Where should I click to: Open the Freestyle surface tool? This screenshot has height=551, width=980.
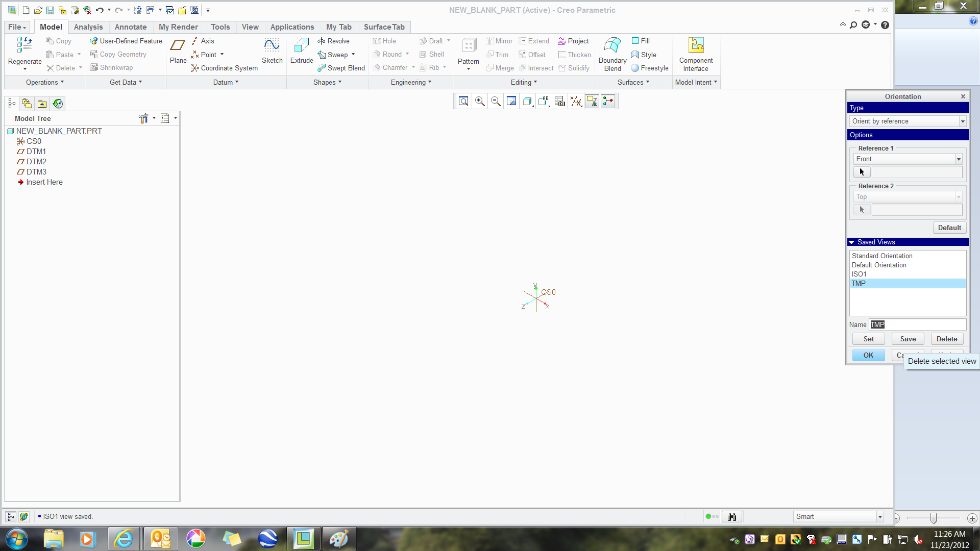(x=649, y=68)
